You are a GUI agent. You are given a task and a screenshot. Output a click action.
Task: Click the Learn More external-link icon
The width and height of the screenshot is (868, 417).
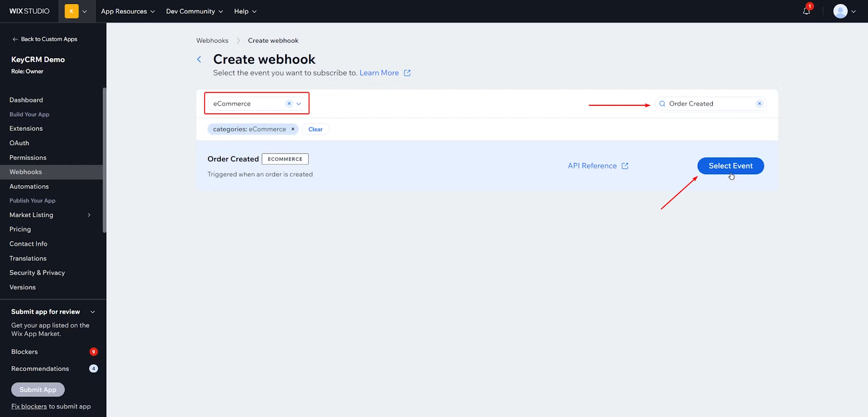click(407, 73)
